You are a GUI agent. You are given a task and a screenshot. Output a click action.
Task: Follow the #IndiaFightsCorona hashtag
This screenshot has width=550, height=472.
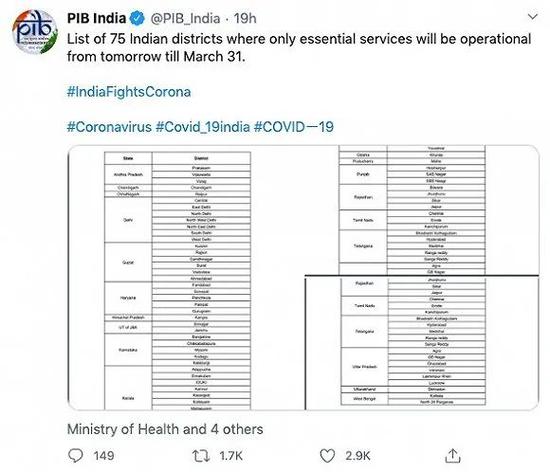(129, 92)
